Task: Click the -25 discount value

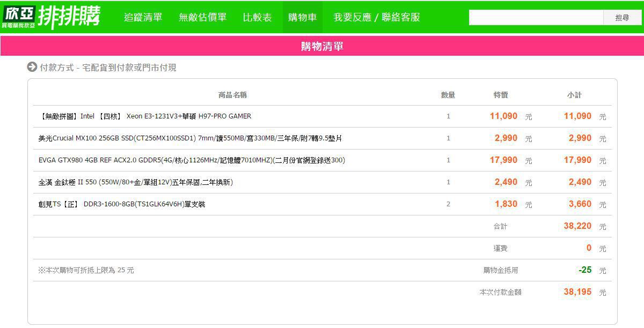Action: (585, 270)
